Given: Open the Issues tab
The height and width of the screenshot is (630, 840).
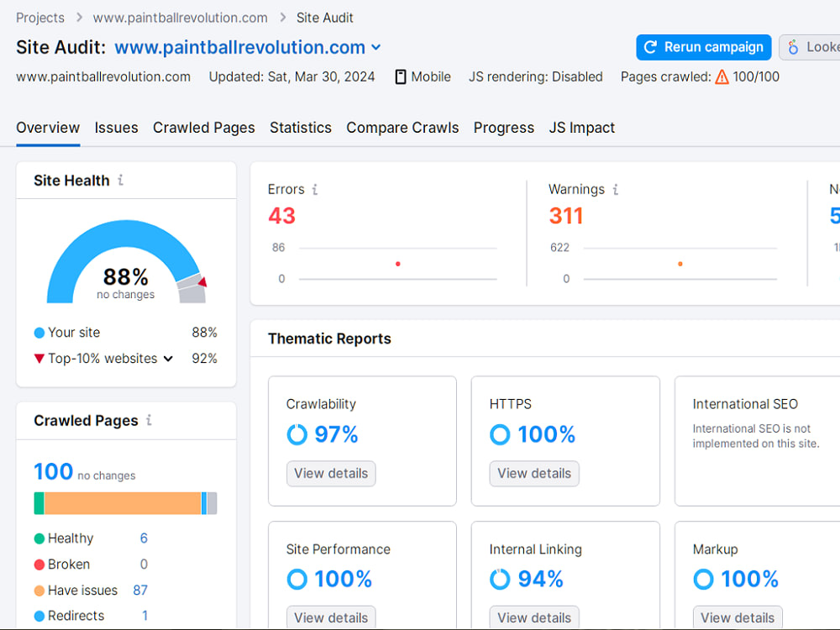Looking at the screenshot, I should [116, 128].
